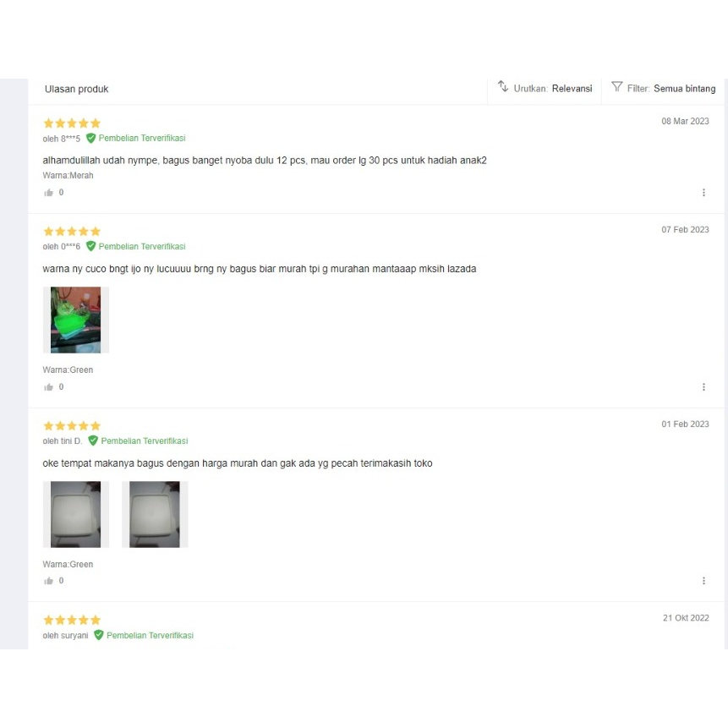Image resolution: width=728 pixels, height=728 pixels.
Task: Click Pembelian Terverifikasi label on tini D.'s review
Action: [x=145, y=441]
